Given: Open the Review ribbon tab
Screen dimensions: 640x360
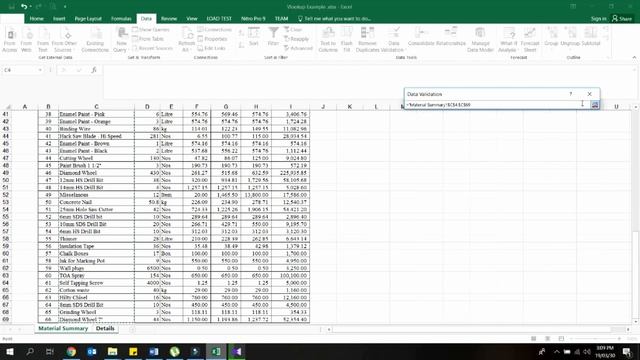Looking at the screenshot, I should (x=169, y=19).
